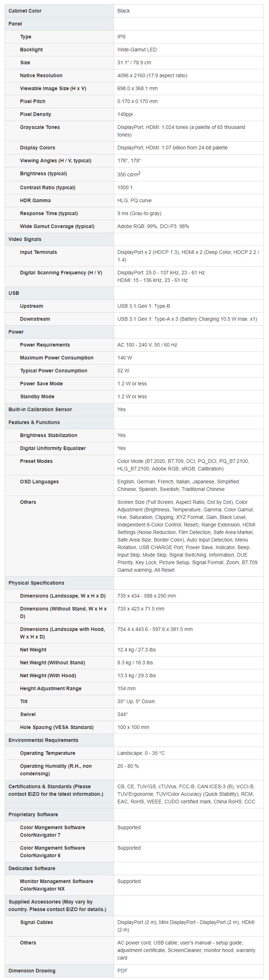Viewport: 269px width, 980px height.
Task: Select the Built-in Calibration Sensor row label
Action: click(x=40, y=409)
